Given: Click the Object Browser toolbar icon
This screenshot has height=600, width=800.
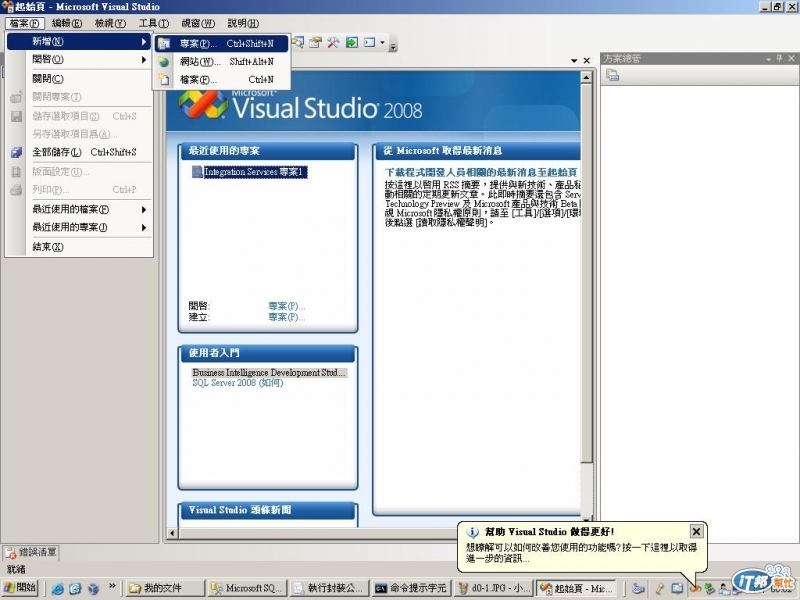Looking at the screenshot, I should (x=298, y=42).
